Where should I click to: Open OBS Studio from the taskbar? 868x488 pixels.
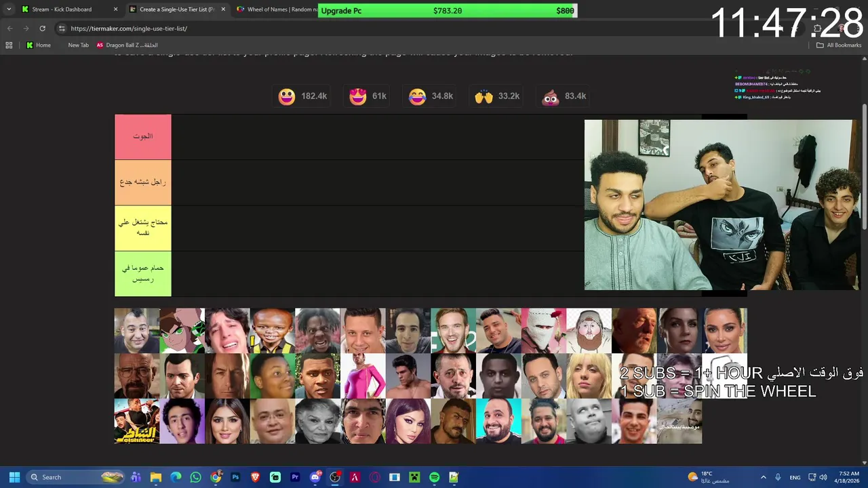(335, 477)
